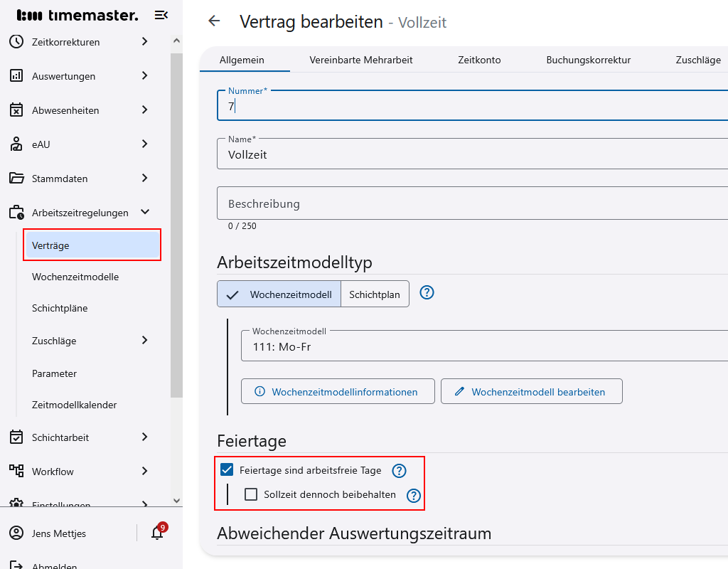Enable Sollzeit dennoch beibehalten
Viewport: 728px width, 569px height.
pos(250,494)
